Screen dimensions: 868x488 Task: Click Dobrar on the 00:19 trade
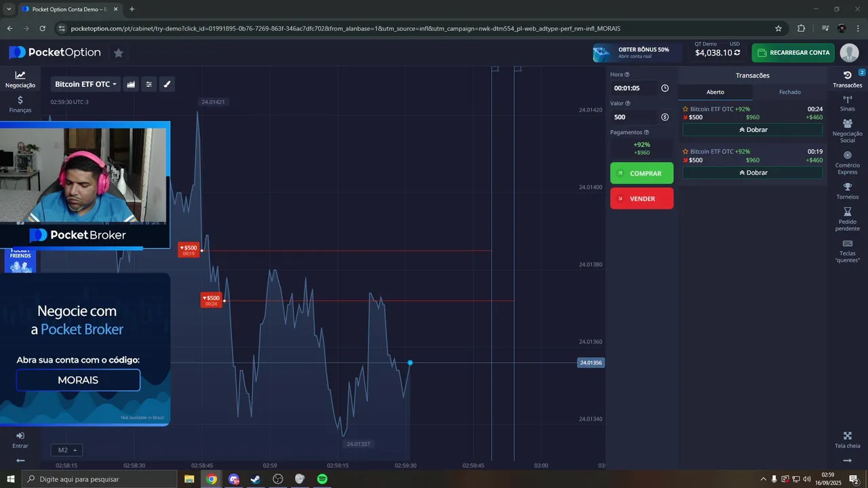click(753, 173)
